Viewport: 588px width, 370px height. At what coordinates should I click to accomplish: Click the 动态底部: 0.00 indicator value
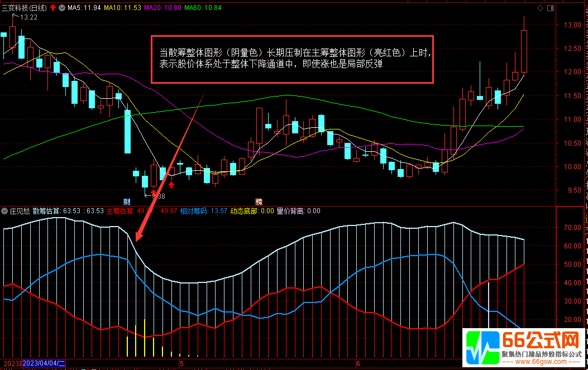pyautogui.click(x=252, y=211)
